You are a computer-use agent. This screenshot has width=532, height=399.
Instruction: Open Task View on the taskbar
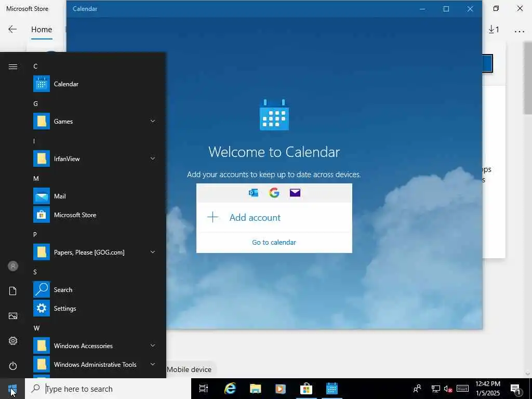tap(204, 389)
